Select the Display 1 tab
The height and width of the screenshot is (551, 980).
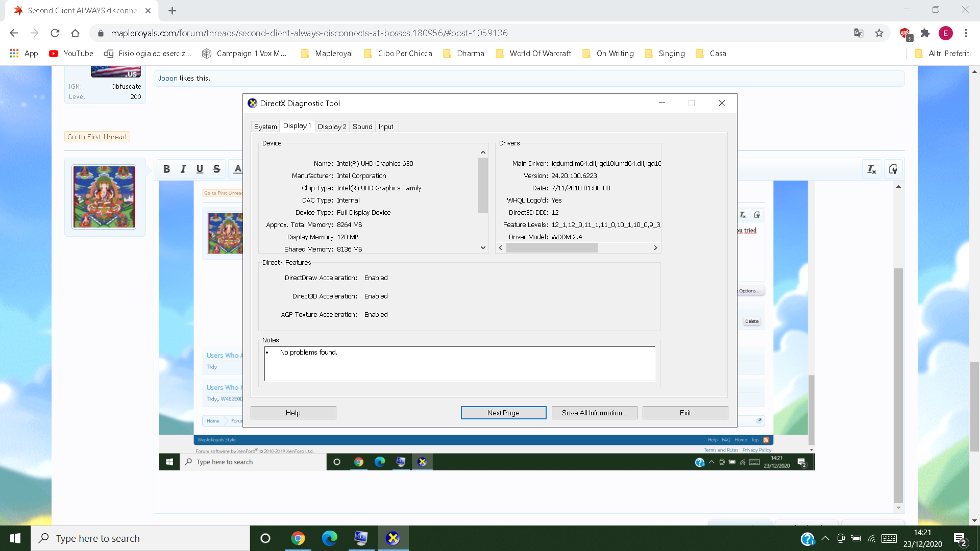pyautogui.click(x=297, y=126)
